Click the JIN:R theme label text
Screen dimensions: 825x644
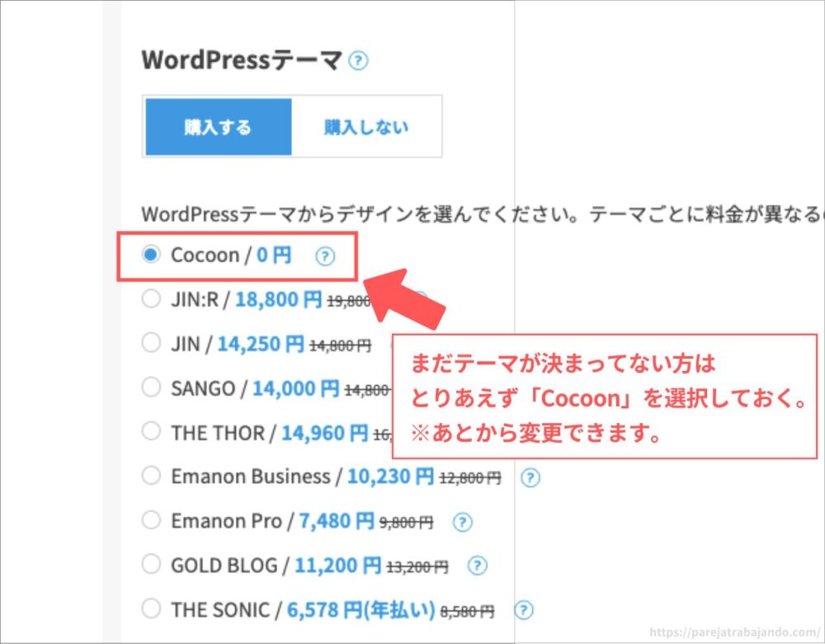[195, 299]
